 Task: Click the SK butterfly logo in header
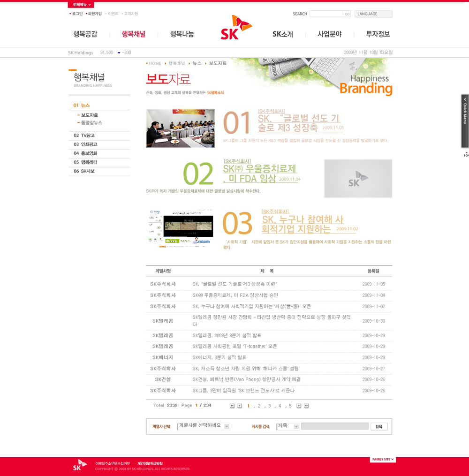[x=236, y=28]
